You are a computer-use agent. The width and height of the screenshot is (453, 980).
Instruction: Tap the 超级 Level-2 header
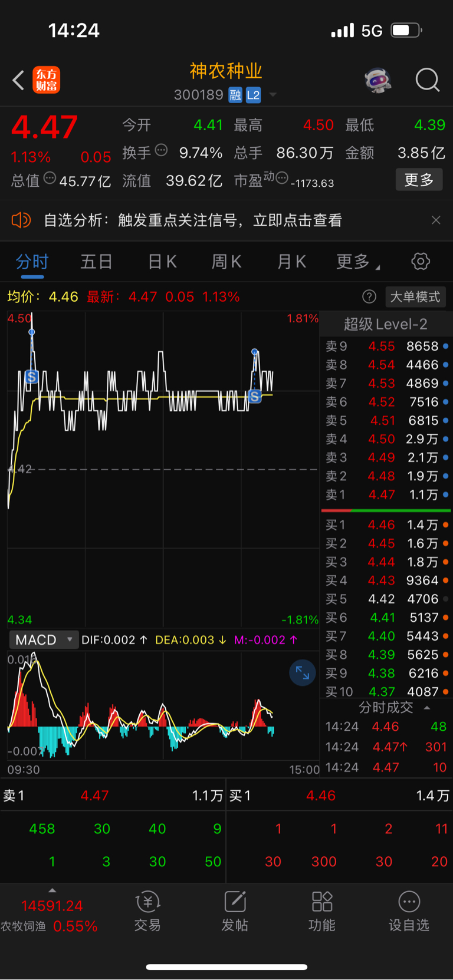coord(386,324)
